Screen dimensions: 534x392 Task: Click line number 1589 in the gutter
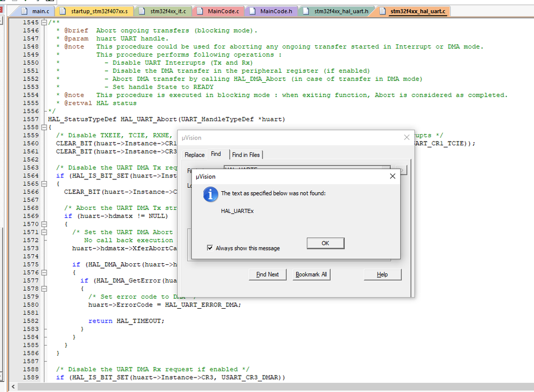(30, 378)
